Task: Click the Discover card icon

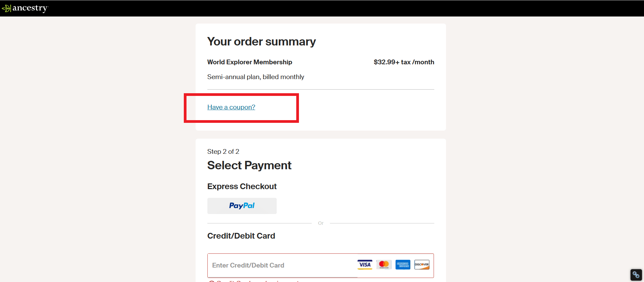Action: tap(422, 265)
